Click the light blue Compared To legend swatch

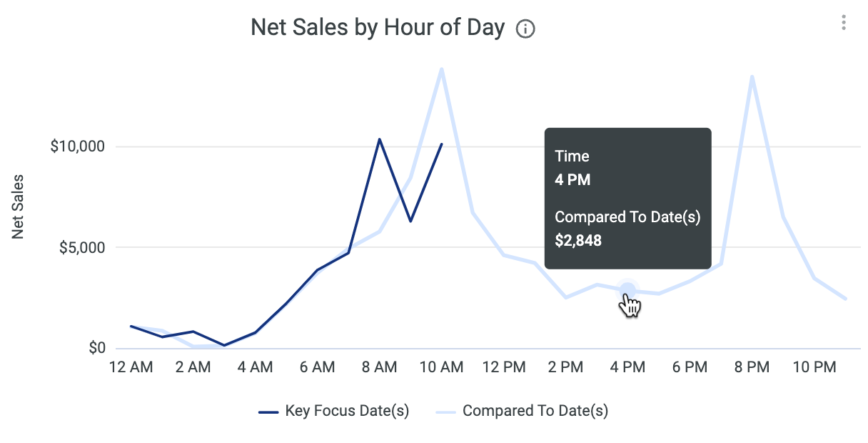coord(445,412)
